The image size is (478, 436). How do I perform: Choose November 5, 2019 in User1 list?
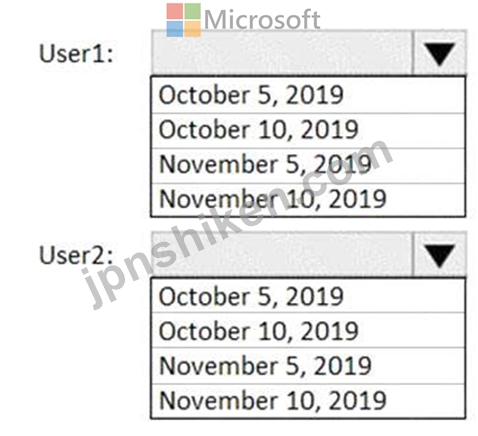pos(308,166)
